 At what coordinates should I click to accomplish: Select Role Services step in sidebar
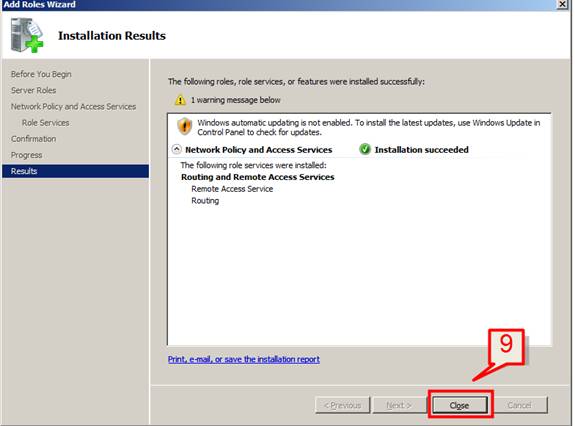pos(45,122)
